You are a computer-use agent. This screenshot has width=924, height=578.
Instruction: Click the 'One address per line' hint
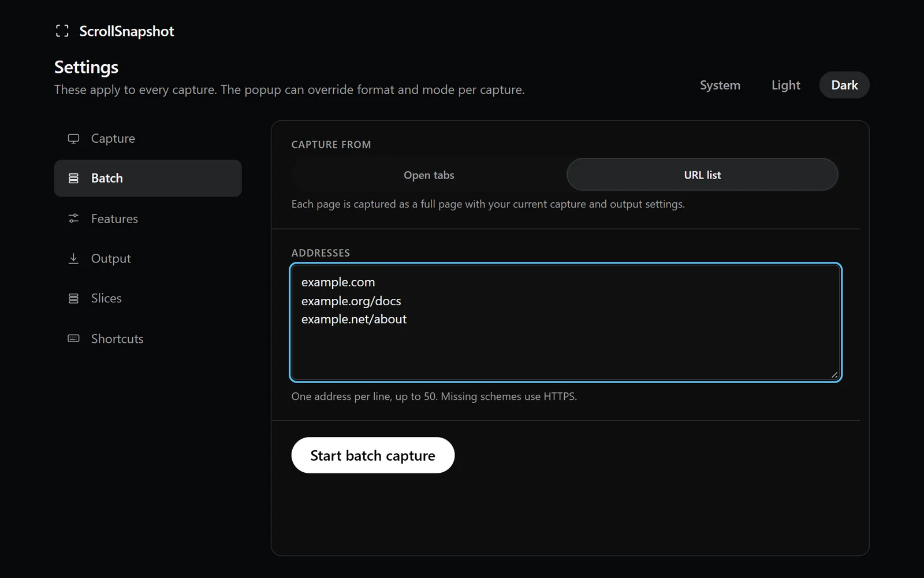(434, 397)
